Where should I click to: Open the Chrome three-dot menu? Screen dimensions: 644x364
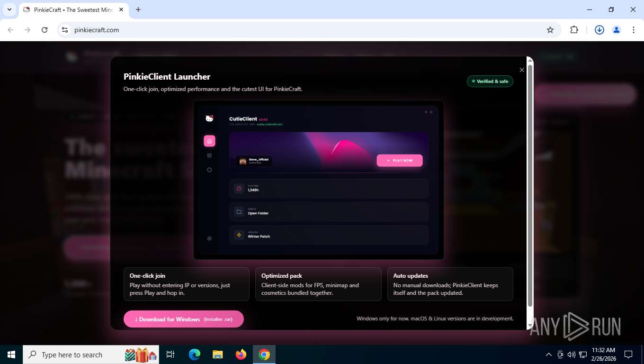(634, 30)
